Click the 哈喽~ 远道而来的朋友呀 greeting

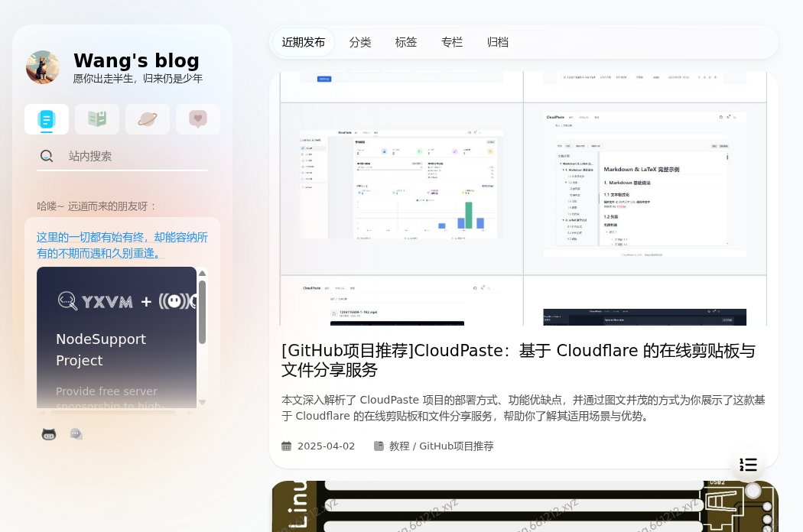pyautogui.click(x=96, y=206)
